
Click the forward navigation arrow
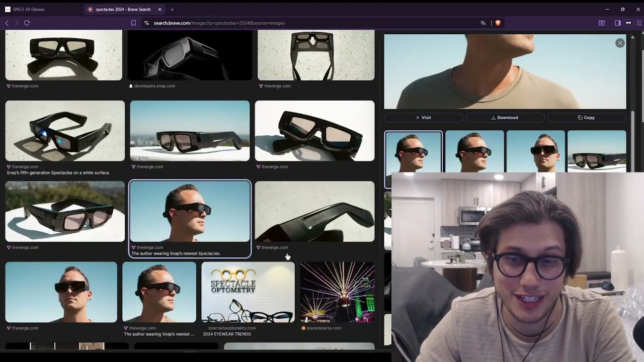[16, 23]
